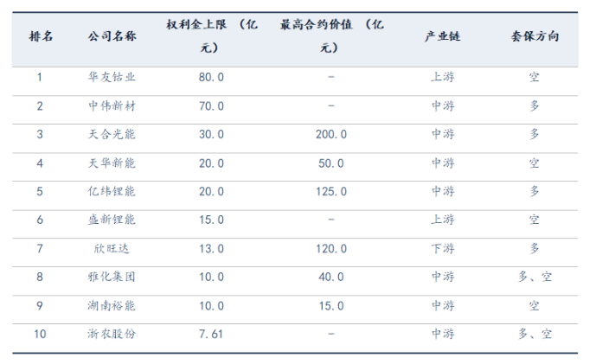This screenshot has height=364, width=596.
Task: Click the 50.0 contract value
Action: tap(331, 163)
